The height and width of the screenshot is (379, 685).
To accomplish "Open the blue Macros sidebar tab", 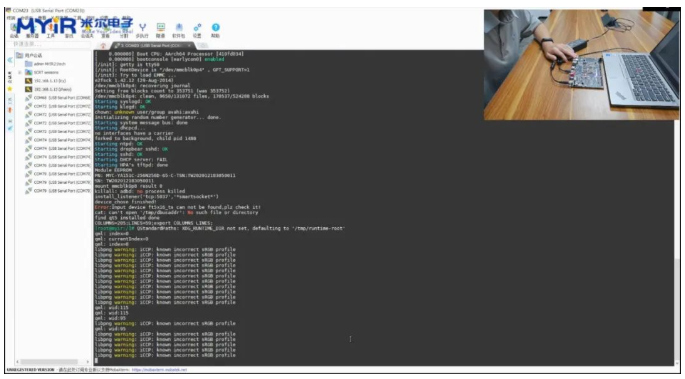I will click(x=10, y=128).
